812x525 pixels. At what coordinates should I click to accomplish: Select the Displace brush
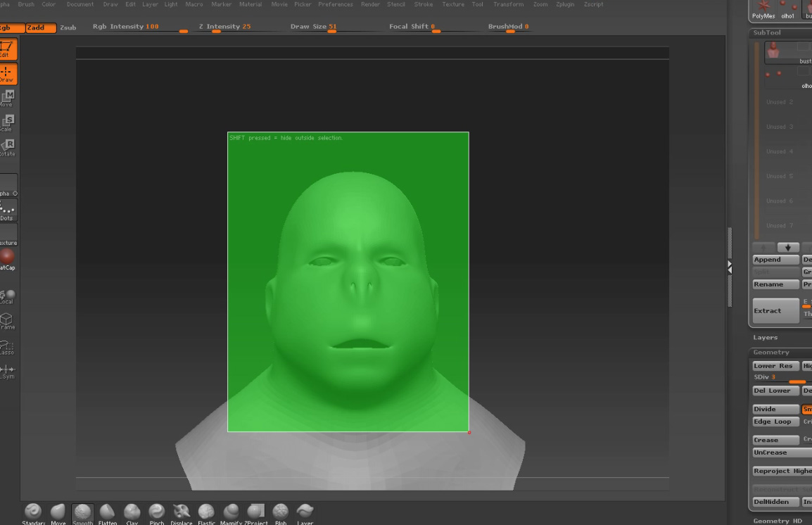click(181, 512)
